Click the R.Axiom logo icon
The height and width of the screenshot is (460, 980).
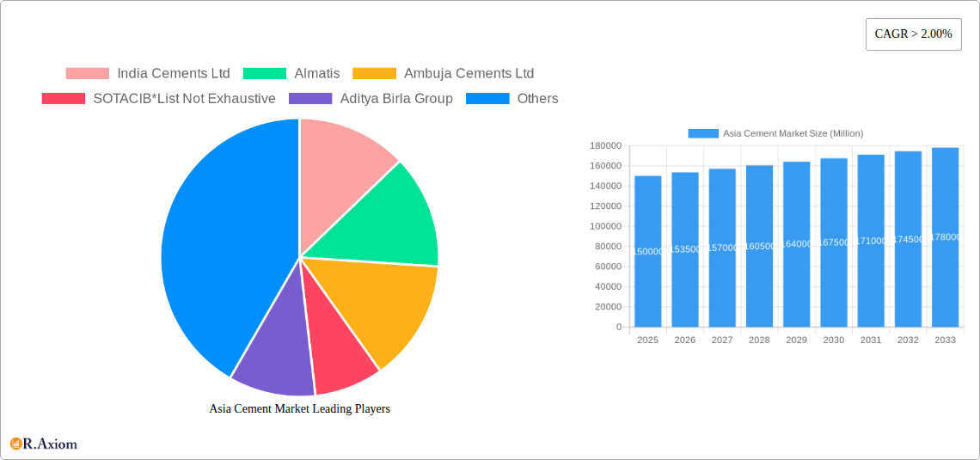click(x=16, y=444)
